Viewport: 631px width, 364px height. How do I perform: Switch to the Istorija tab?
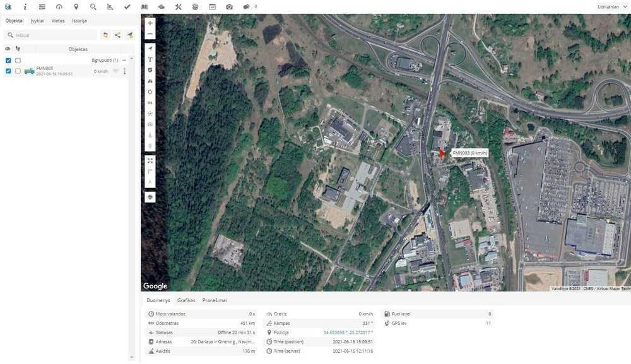point(80,21)
